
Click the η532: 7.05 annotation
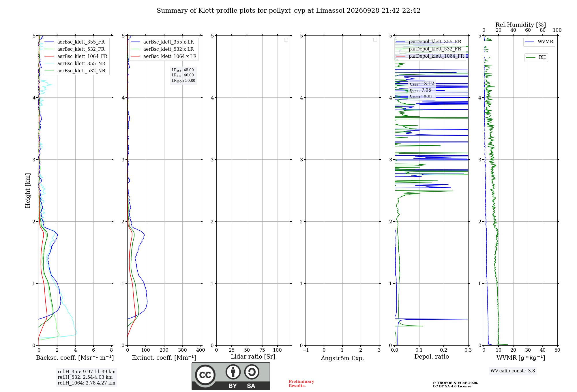click(420, 90)
